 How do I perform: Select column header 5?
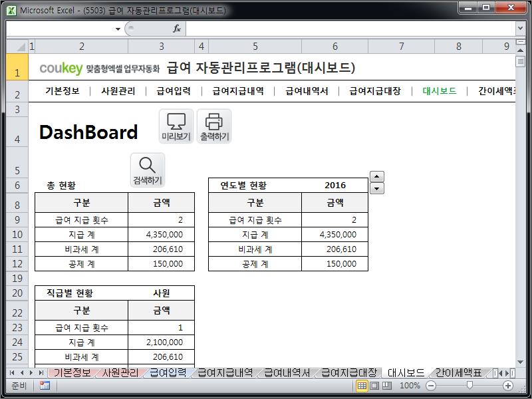click(255, 47)
